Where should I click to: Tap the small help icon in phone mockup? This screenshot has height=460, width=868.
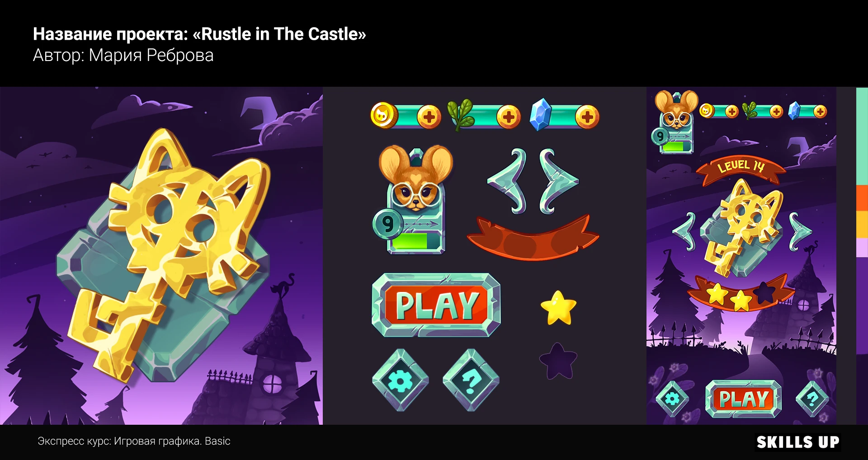coord(812,399)
